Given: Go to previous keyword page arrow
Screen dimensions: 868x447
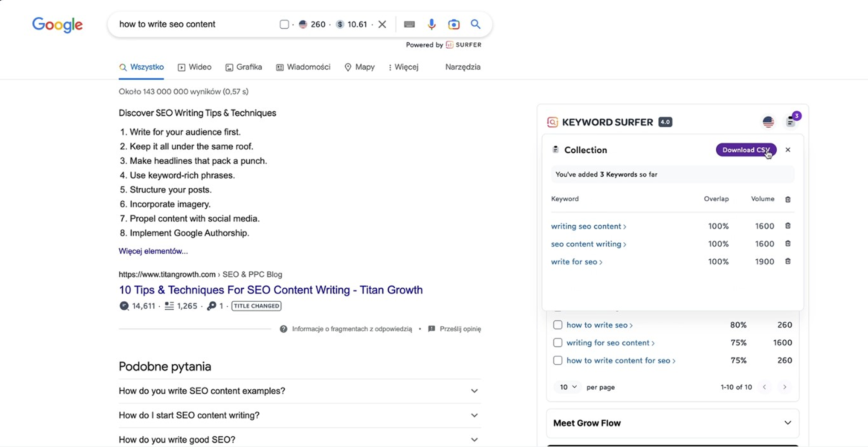Looking at the screenshot, I should tap(765, 387).
